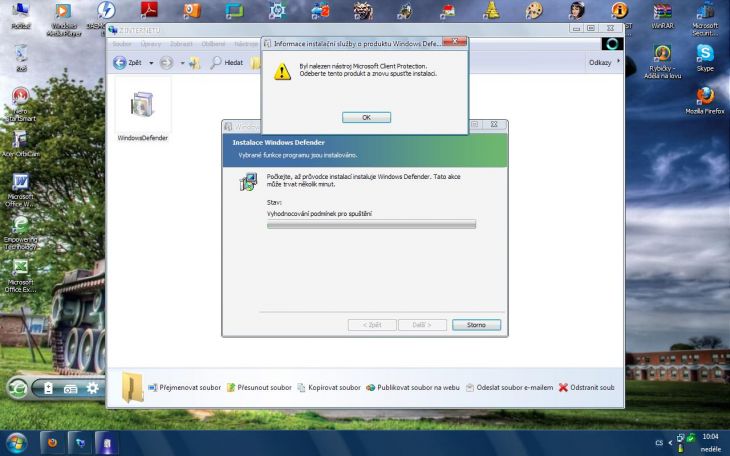Click the network tray icon

(681, 437)
